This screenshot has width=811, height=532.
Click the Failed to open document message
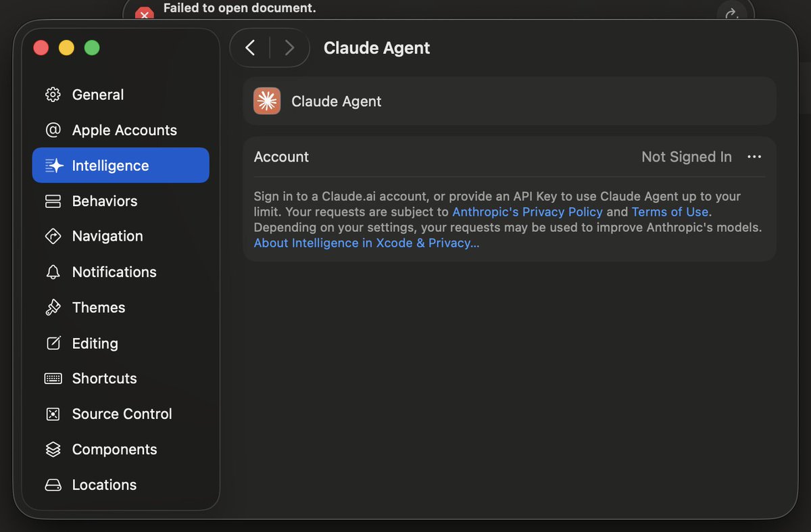point(239,9)
